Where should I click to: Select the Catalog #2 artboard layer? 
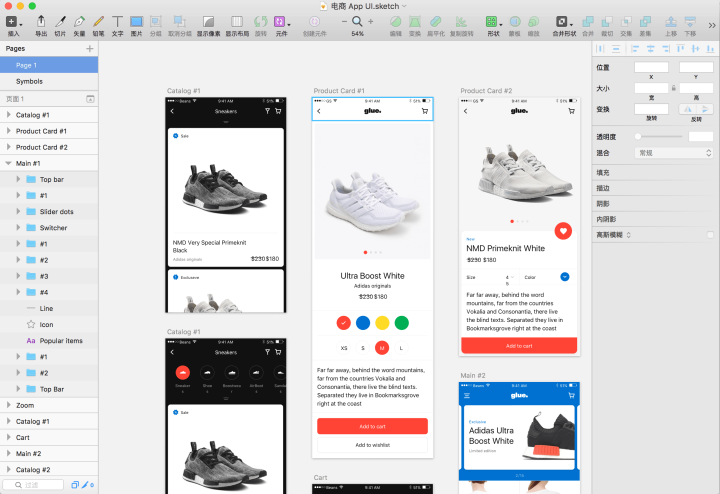point(49,470)
